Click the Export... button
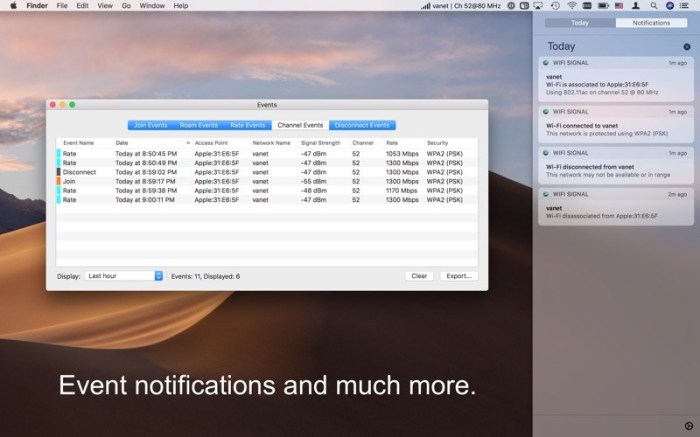Viewport: 700px width, 437px height. [458, 275]
